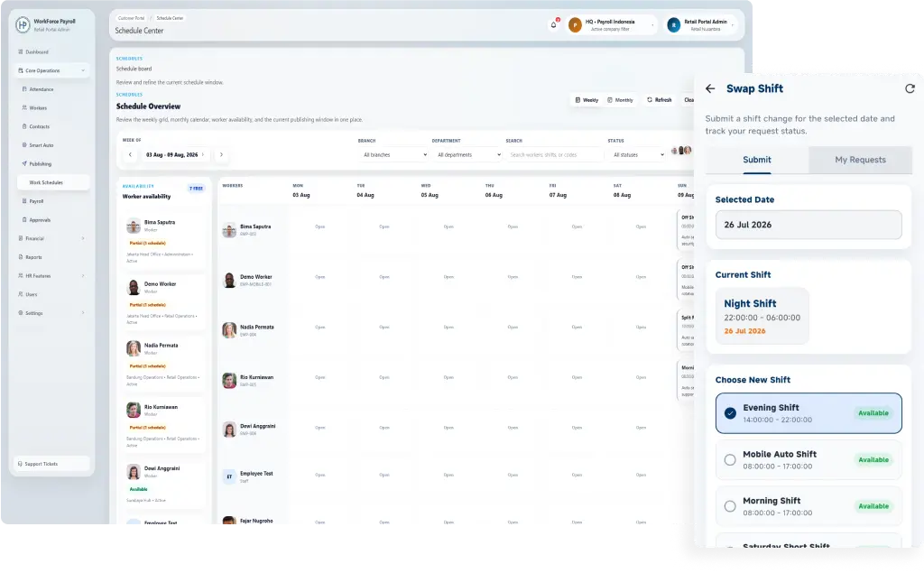Reload the Swap Shift panel
The image size is (924, 573).
pos(910,88)
